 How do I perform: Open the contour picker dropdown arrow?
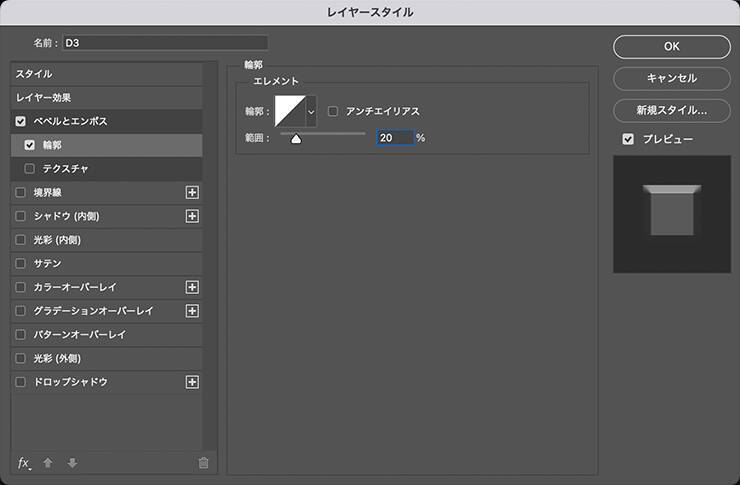[x=311, y=111]
